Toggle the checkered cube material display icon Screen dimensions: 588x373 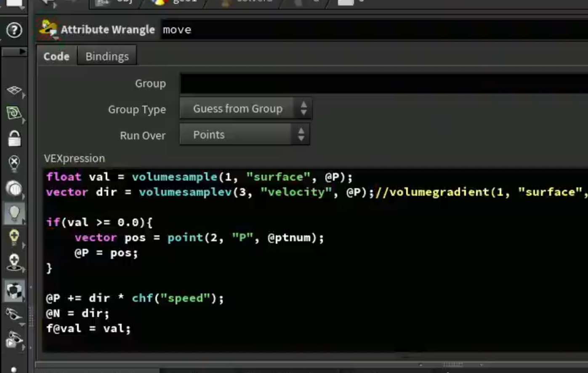14,291
